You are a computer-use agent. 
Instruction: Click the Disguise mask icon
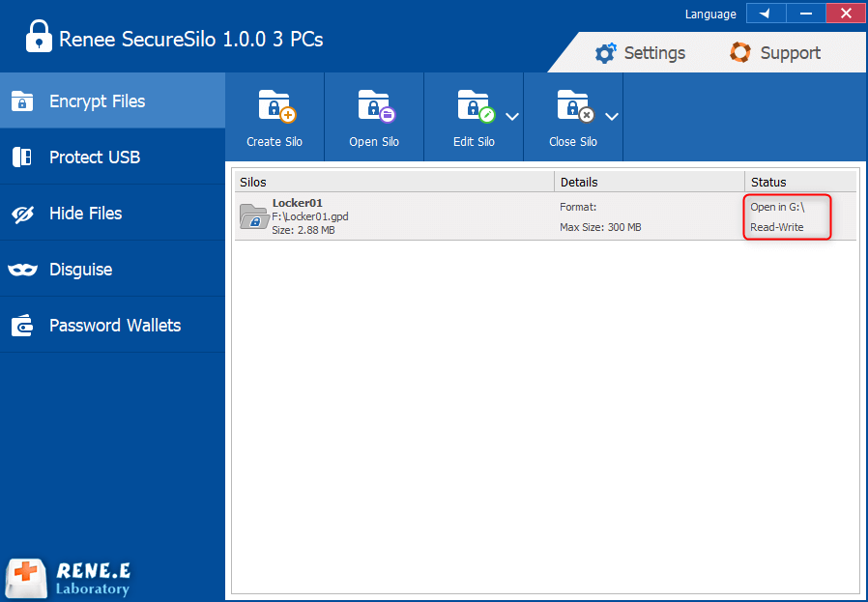click(x=22, y=270)
